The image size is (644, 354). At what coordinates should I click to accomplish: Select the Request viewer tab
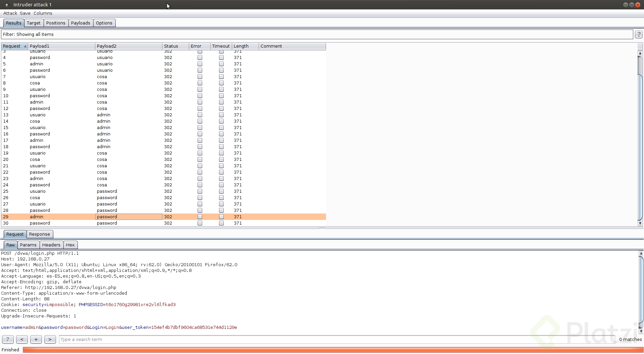click(15, 234)
